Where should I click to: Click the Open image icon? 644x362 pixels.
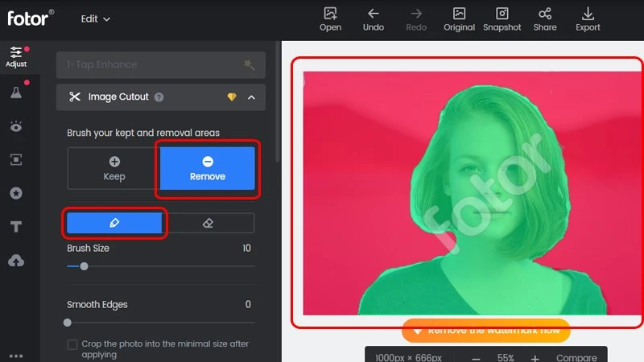330,19
